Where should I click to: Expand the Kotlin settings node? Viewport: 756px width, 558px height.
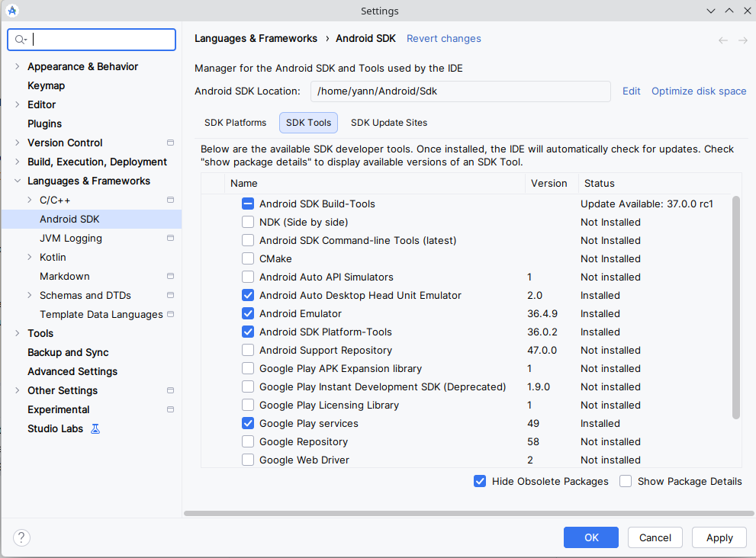(30, 257)
